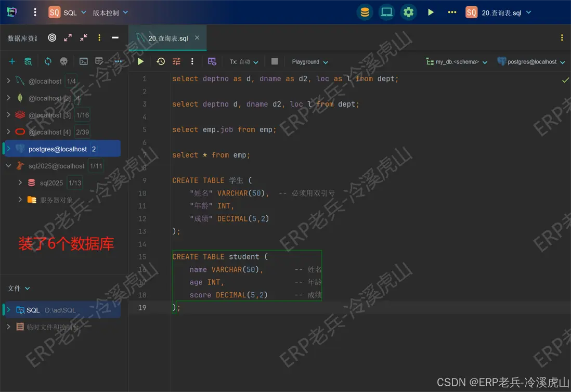
Task: Expand the 服务器对象 folder
Action: point(20,200)
